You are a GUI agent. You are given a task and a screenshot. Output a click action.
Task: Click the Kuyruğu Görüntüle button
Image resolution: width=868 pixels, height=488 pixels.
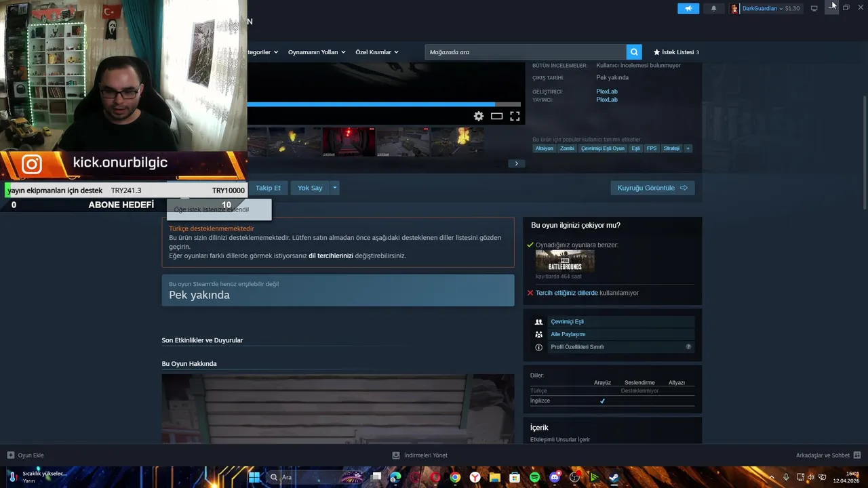click(x=652, y=188)
